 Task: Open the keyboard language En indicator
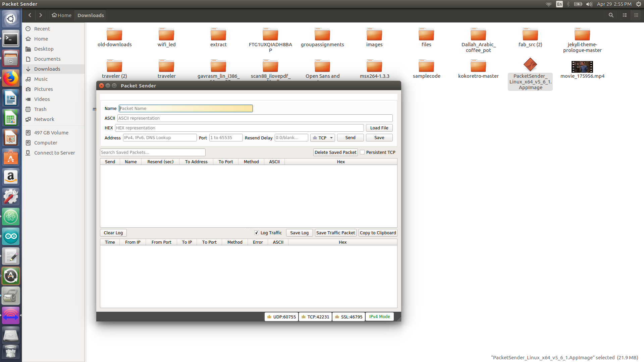pyautogui.click(x=559, y=4)
